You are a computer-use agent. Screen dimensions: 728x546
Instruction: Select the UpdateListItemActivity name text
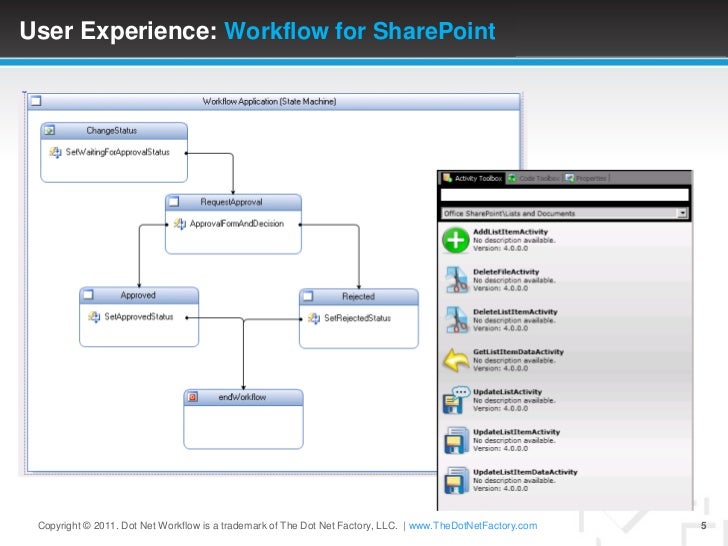tap(516, 432)
